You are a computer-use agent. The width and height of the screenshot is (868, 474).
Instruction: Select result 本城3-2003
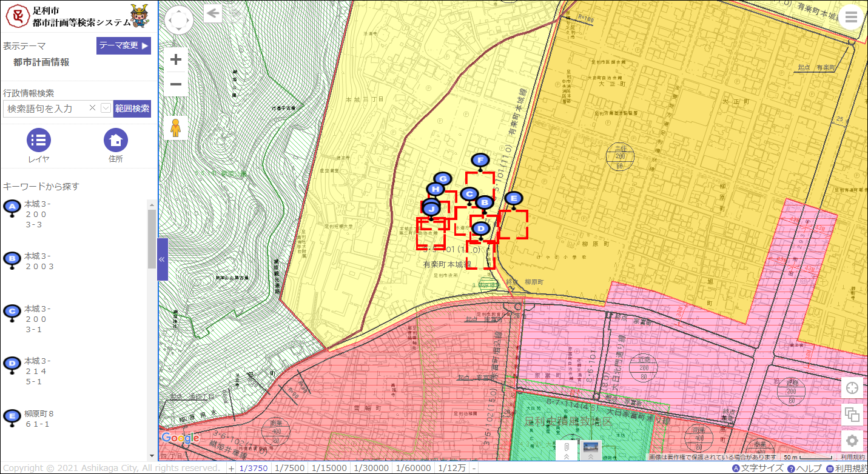tap(40, 261)
